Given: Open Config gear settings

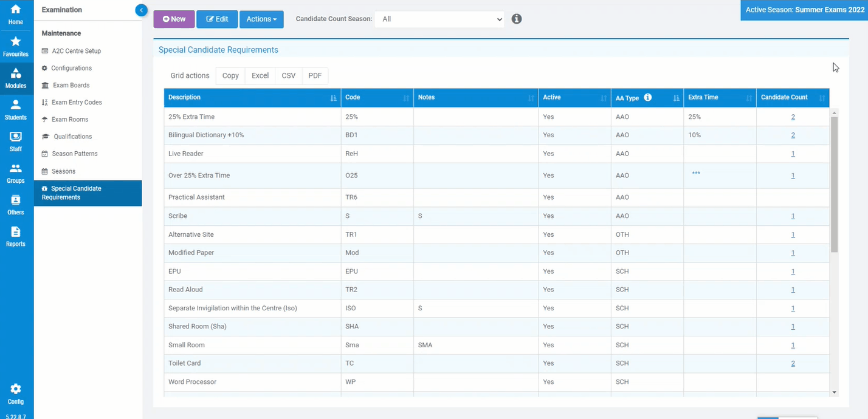Looking at the screenshot, I should coord(16,393).
